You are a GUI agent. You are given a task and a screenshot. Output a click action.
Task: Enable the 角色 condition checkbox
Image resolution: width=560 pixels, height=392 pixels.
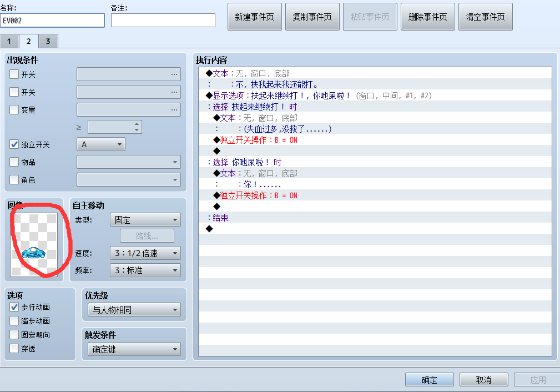pyautogui.click(x=14, y=179)
